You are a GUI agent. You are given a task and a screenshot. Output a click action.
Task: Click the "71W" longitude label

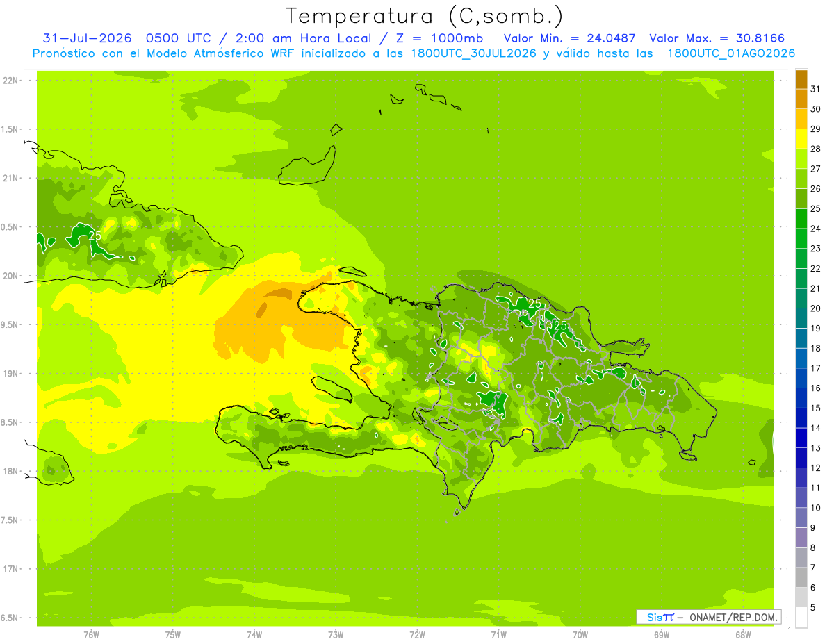click(x=498, y=635)
